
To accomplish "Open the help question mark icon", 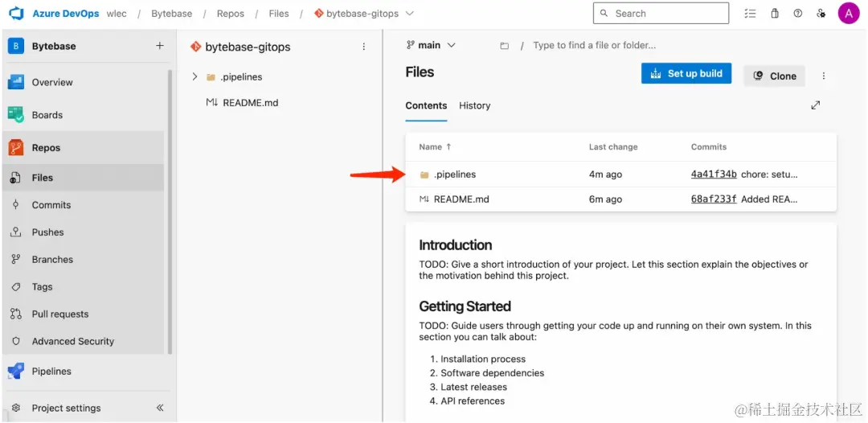I will coord(797,14).
